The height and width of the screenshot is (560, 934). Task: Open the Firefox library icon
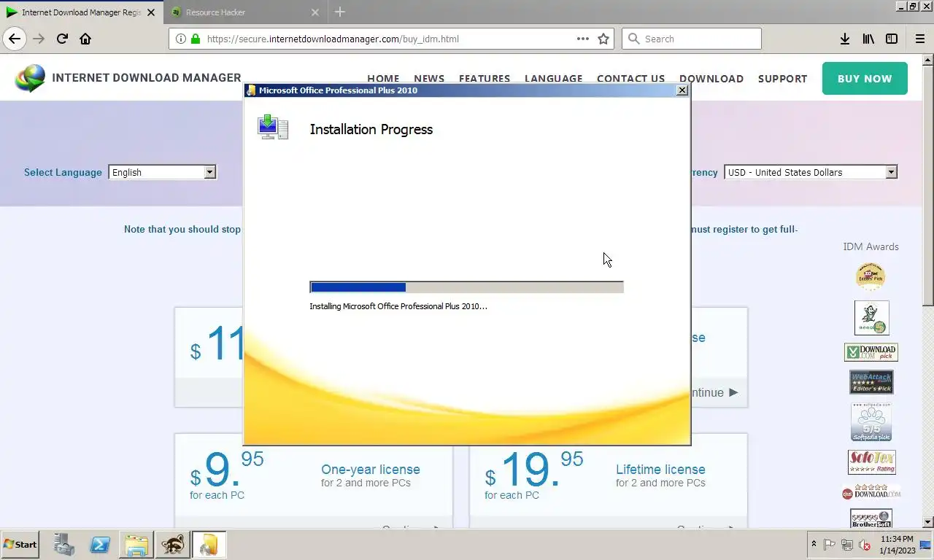click(868, 39)
